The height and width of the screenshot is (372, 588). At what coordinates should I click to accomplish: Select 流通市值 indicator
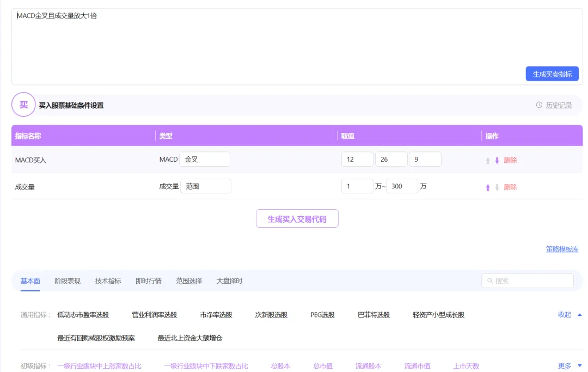point(418,366)
